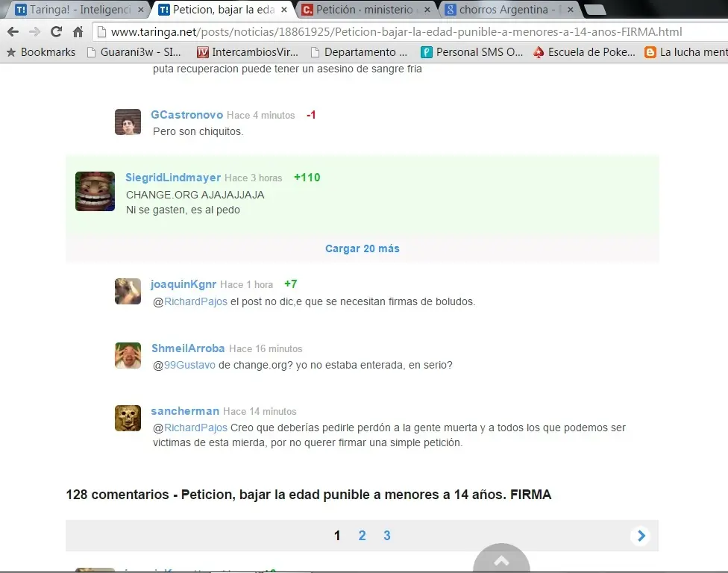Click 'Hace 4 minutos' timestamp
Image resolution: width=728 pixels, height=573 pixels.
261,115
